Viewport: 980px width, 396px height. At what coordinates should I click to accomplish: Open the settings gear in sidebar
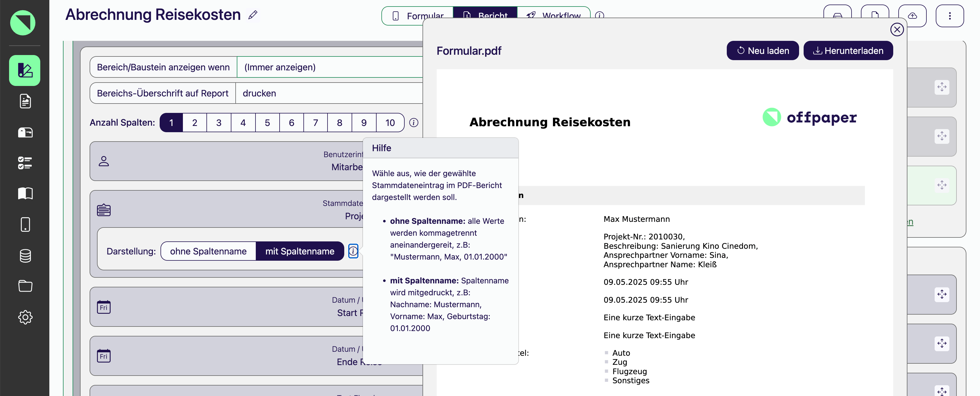click(x=25, y=317)
